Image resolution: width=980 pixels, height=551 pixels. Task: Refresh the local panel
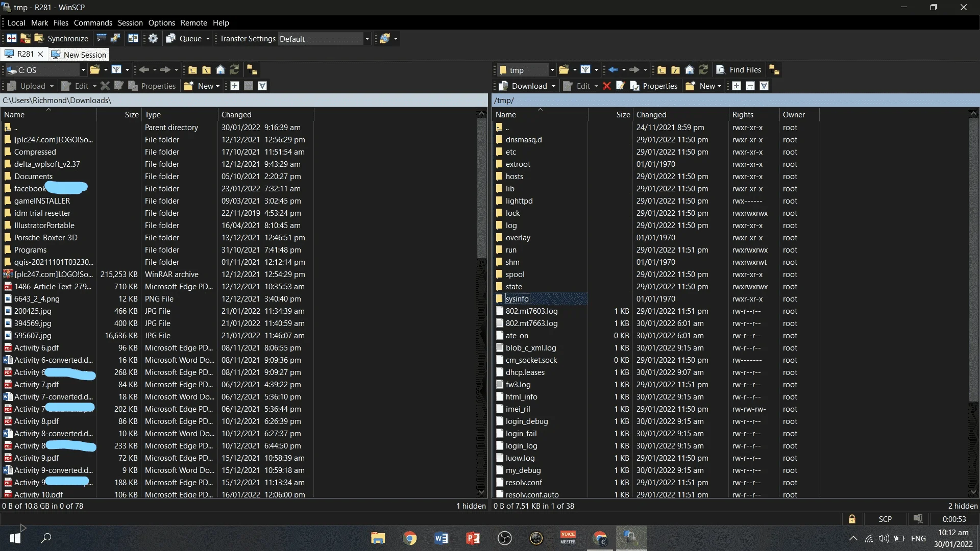point(234,70)
